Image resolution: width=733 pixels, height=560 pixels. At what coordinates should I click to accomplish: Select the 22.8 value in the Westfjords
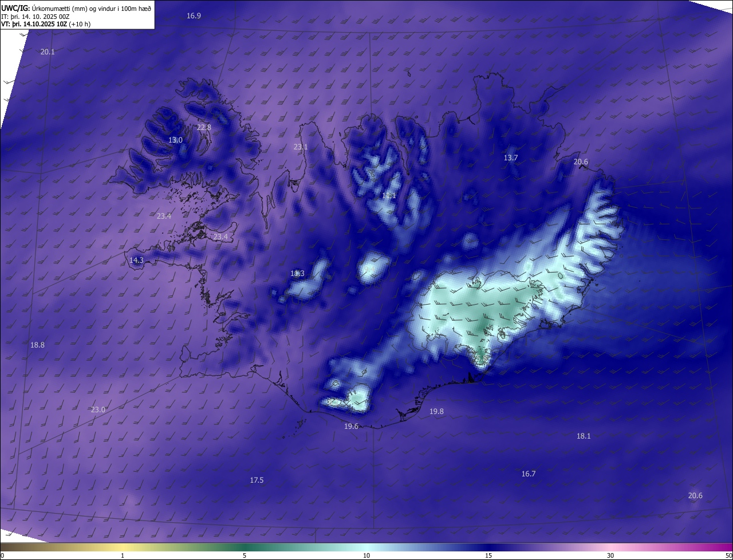[204, 127]
